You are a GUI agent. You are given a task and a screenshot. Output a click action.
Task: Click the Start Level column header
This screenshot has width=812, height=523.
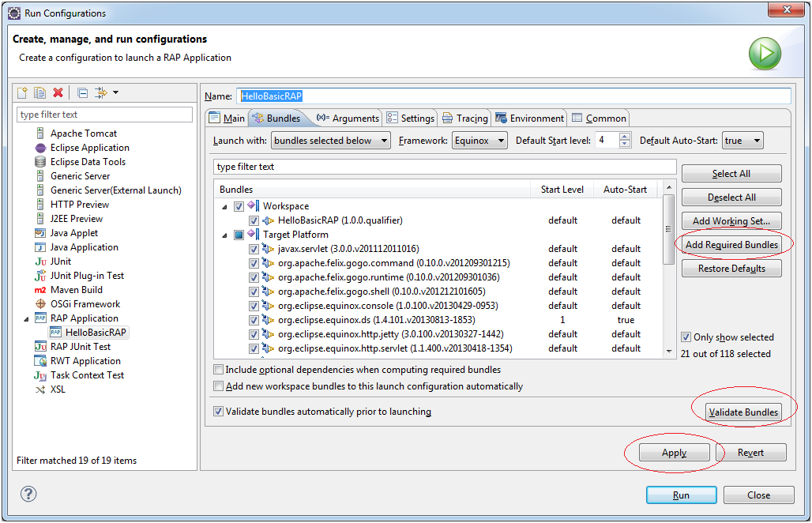562,190
